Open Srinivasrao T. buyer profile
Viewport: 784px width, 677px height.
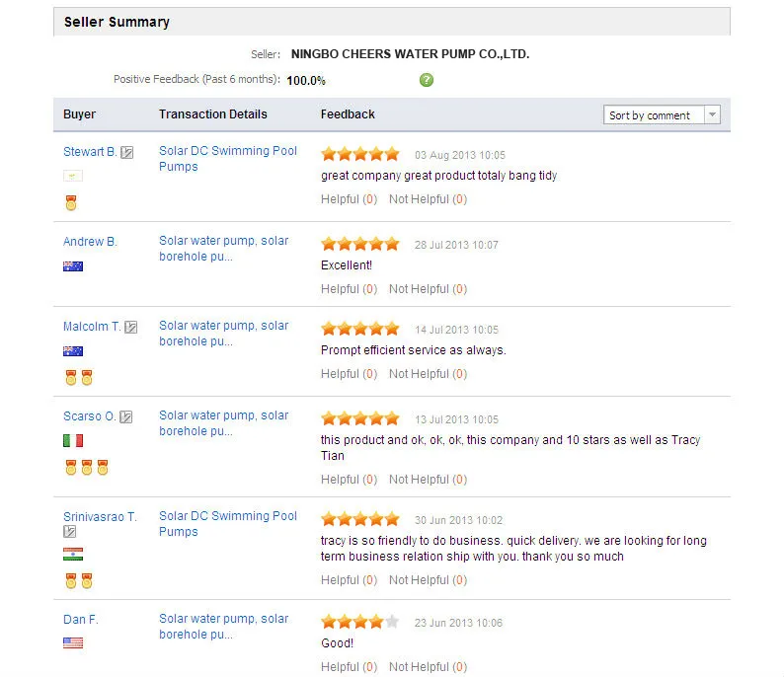pyautogui.click(x=100, y=516)
